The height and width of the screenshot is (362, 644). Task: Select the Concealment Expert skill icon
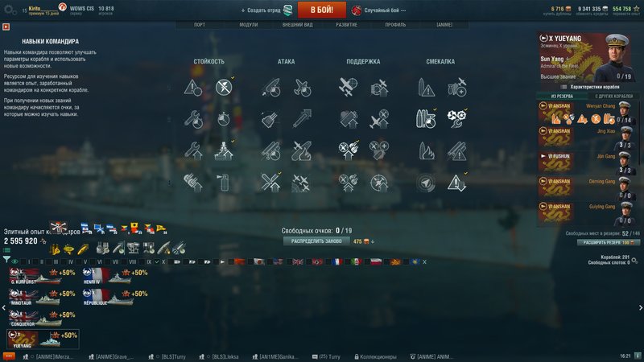coord(456,183)
